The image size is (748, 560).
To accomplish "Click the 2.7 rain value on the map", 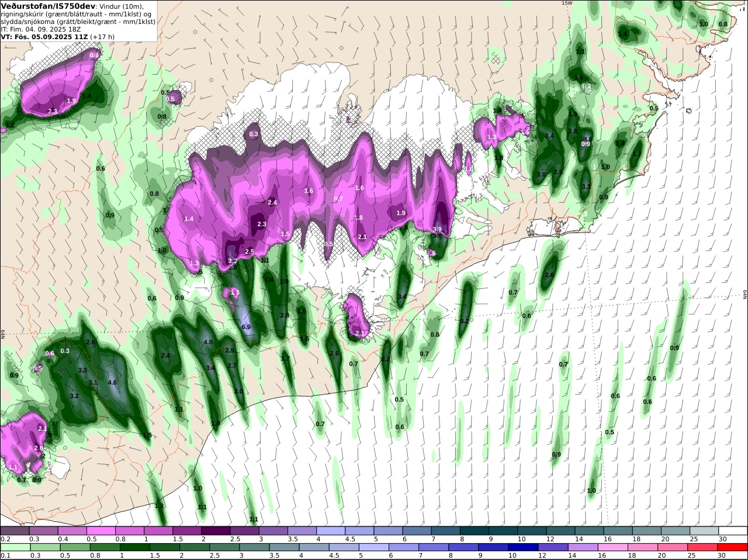I will tap(232, 365).
